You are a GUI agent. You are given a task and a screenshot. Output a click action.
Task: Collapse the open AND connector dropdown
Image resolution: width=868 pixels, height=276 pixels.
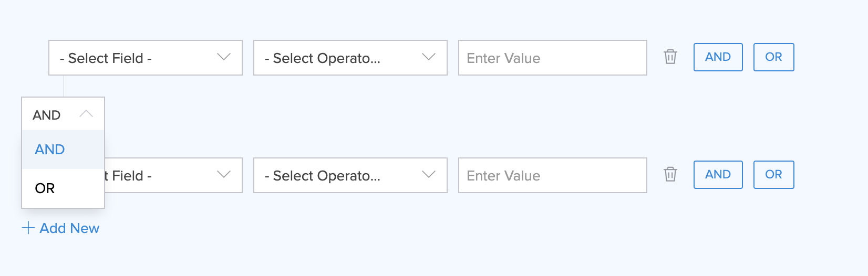point(63,114)
